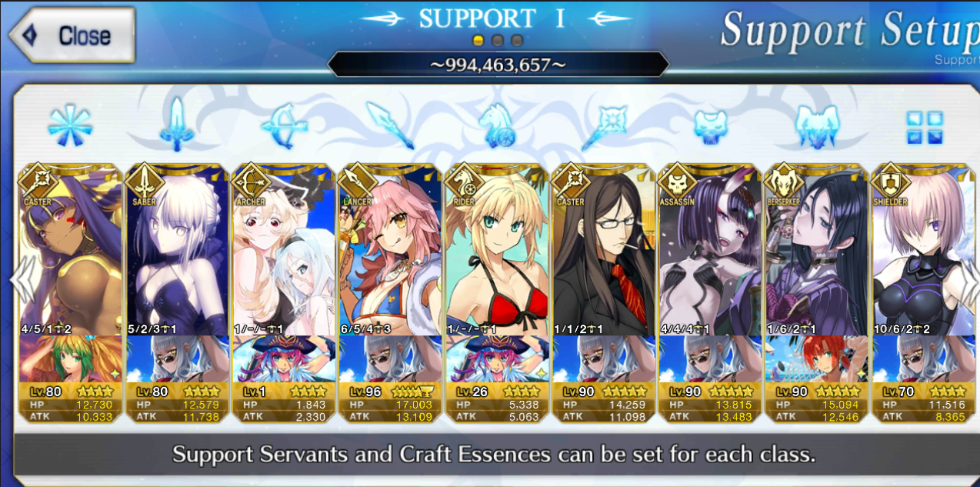The height and width of the screenshot is (487, 980).
Task: Select the Extra class grid icon
Action: [924, 127]
